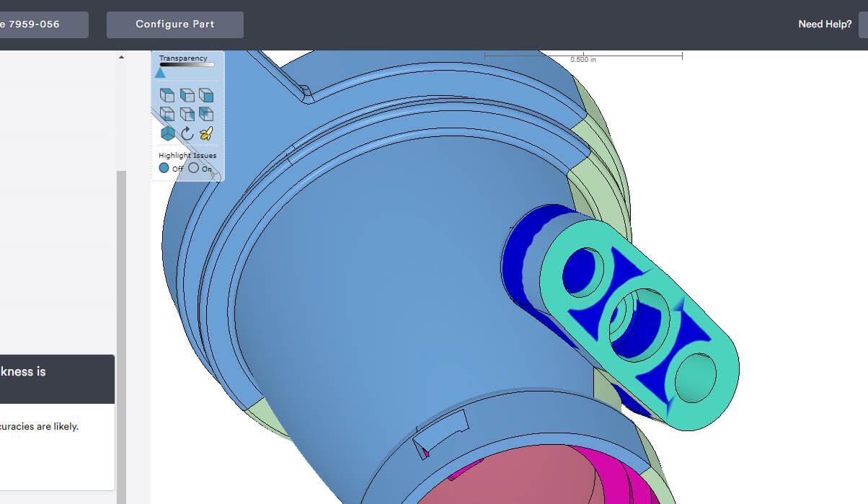Select the right view cube icon in top row

point(205,94)
